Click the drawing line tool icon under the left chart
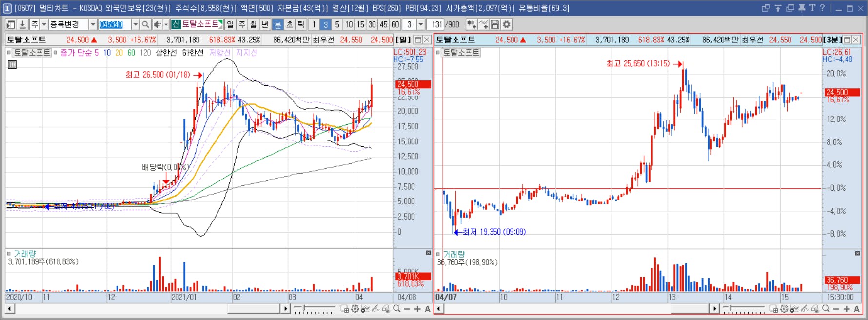 coord(375,309)
